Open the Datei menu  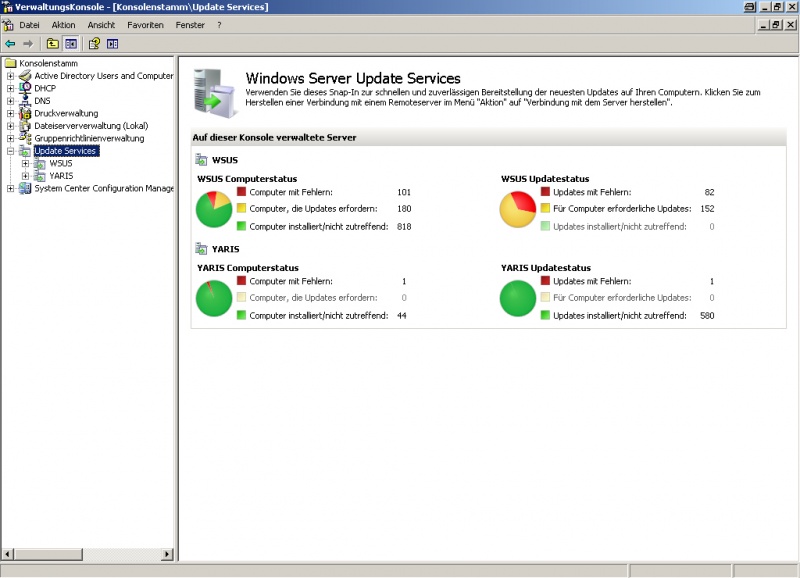(29, 25)
